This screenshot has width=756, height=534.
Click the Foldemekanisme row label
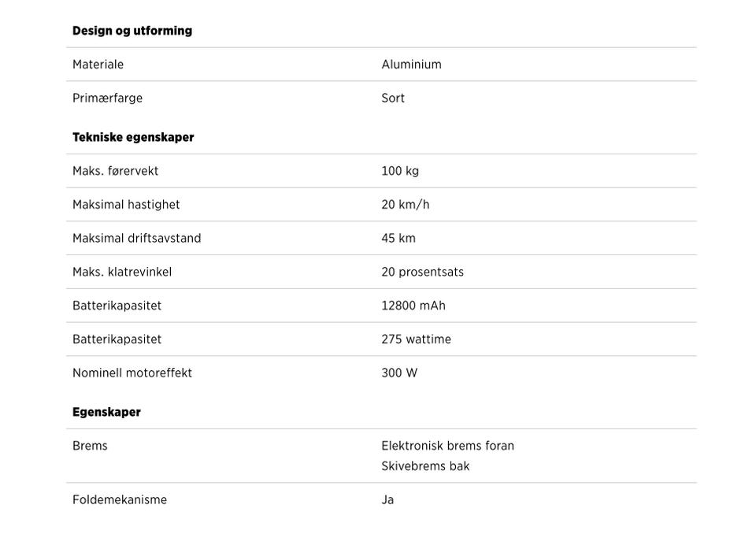(120, 500)
